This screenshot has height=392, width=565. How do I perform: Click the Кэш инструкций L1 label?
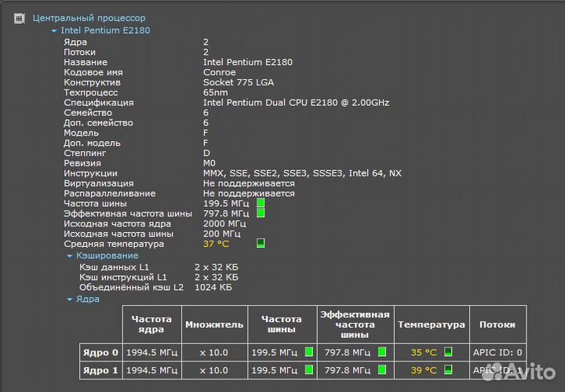click(123, 278)
